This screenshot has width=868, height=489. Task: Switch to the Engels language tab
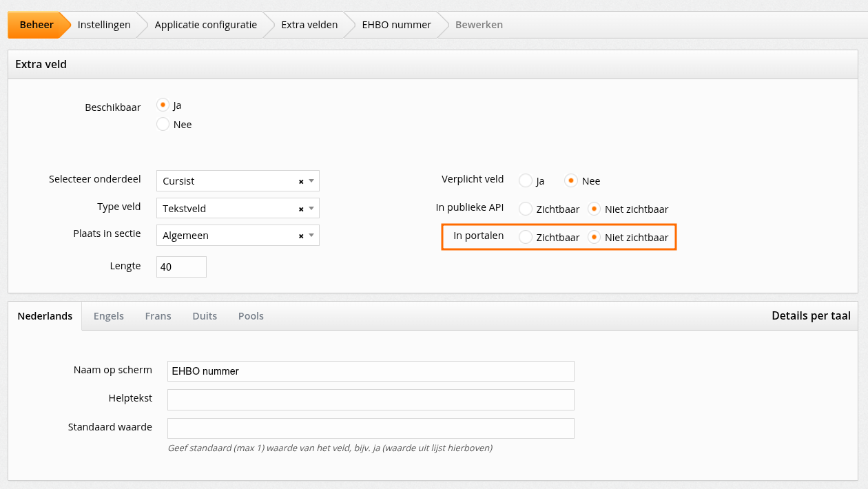click(109, 316)
